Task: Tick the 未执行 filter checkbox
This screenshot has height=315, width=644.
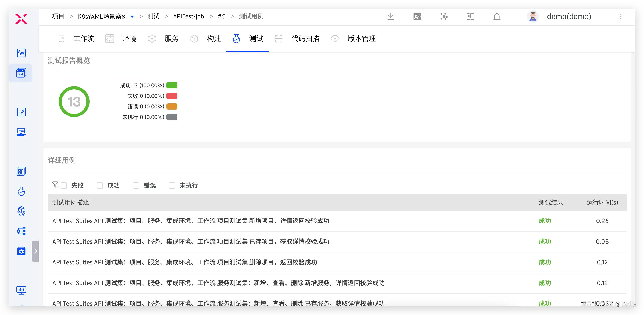Action: pos(172,185)
